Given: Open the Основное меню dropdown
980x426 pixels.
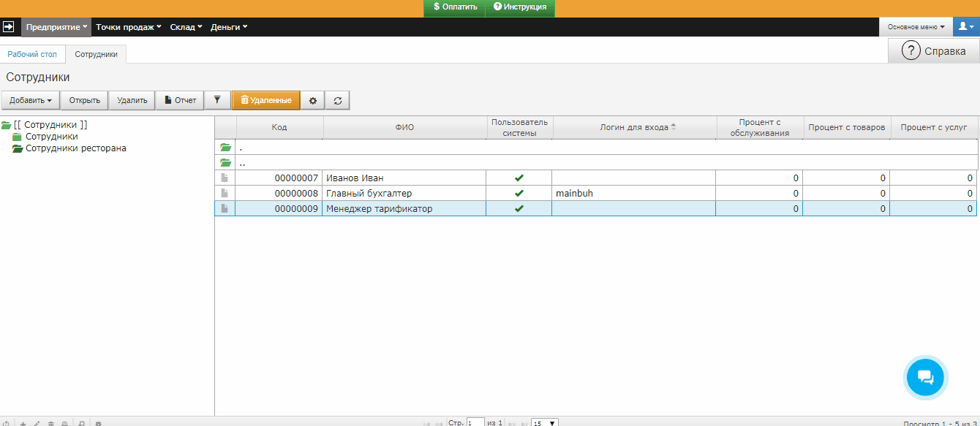Looking at the screenshot, I should click(915, 27).
